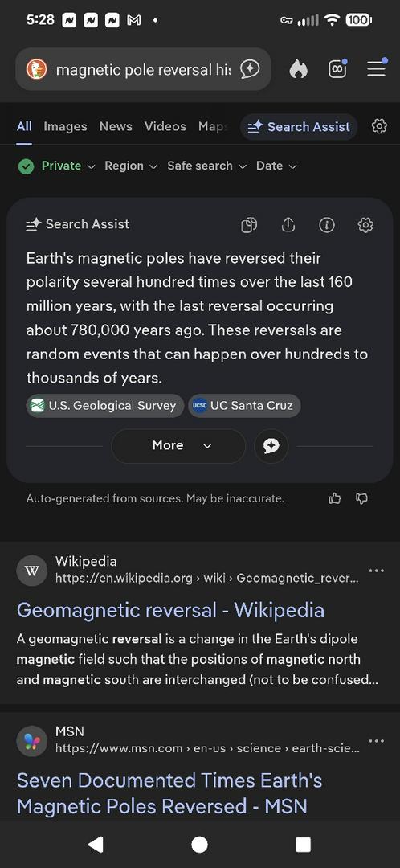Open Duck.ai chat icon in address bar
This screenshot has width=400, height=868.
tap(250, 69)
